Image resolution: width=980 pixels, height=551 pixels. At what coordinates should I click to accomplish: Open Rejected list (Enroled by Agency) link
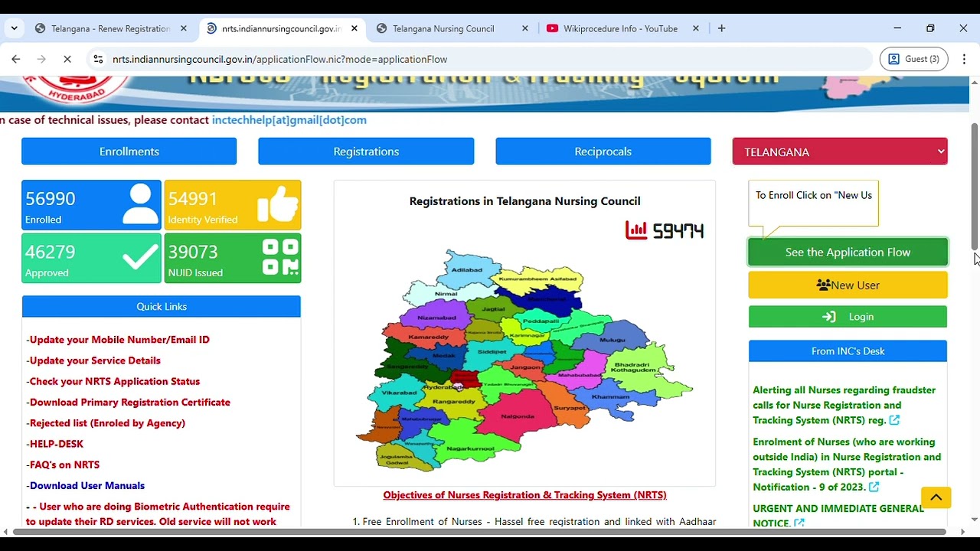tap(106, 422)
